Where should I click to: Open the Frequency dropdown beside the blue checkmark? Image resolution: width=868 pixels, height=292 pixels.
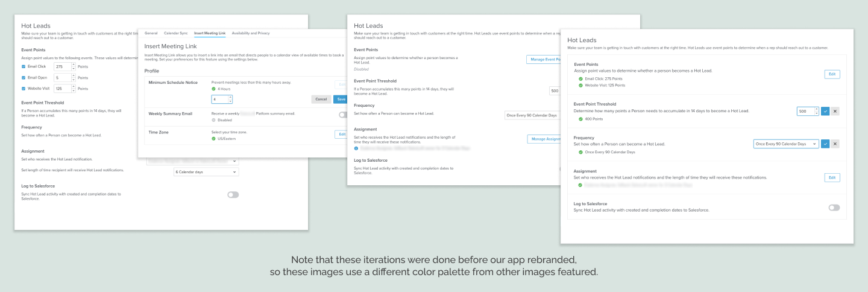(786, 144)
